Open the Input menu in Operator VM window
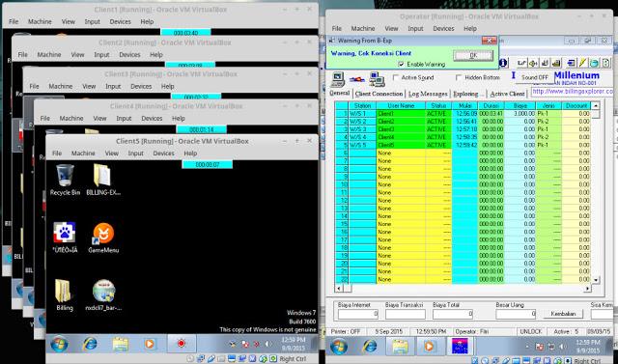 [x=415, y=29]
